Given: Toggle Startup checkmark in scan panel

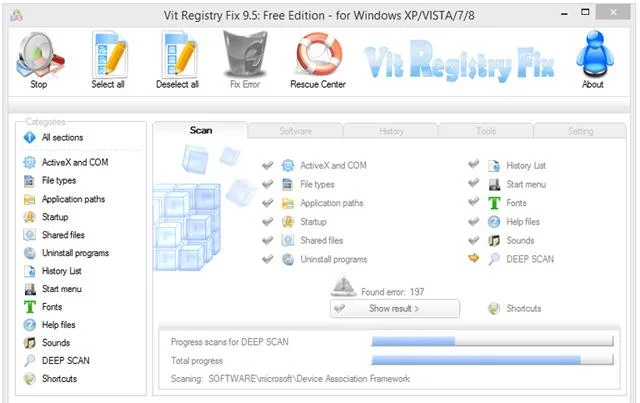Looking at the screenshot, I should pos(268,222).
